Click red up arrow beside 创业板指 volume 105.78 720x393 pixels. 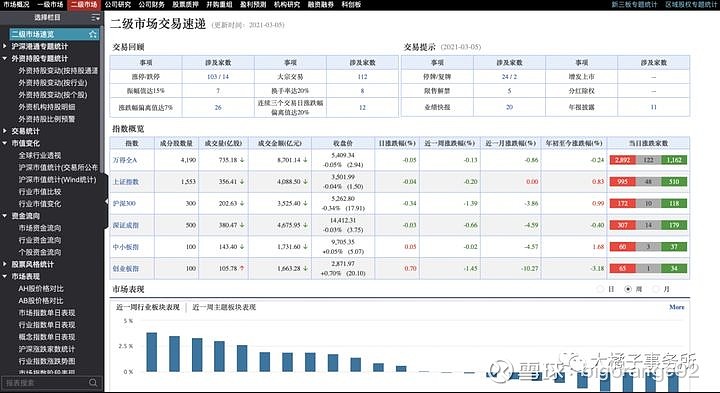pyautogui.click(x=242, y=268)
